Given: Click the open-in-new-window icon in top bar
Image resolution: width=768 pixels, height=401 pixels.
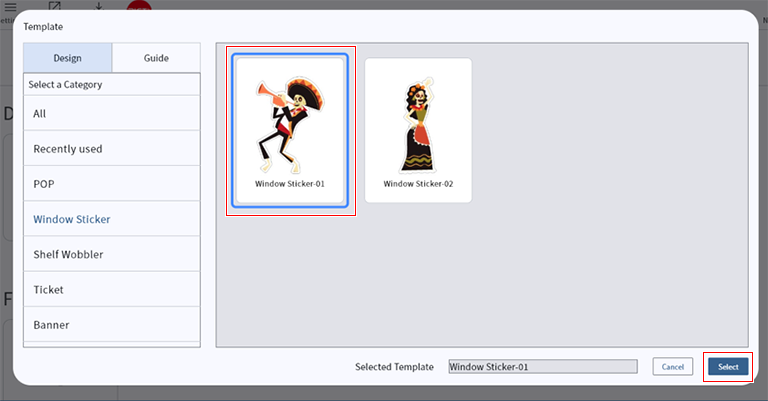Looking at the screenshot, I should pos(55,5).
